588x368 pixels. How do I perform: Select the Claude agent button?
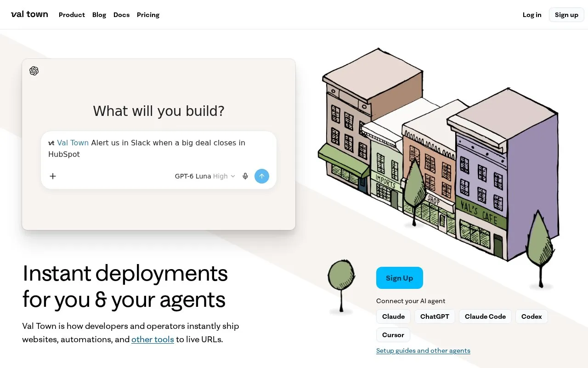(393, 316)
